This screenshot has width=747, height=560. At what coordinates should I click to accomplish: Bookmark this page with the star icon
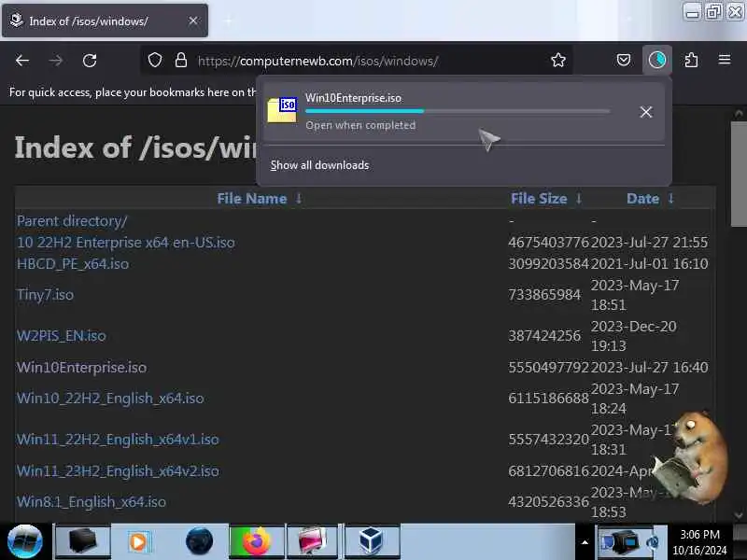557,61
